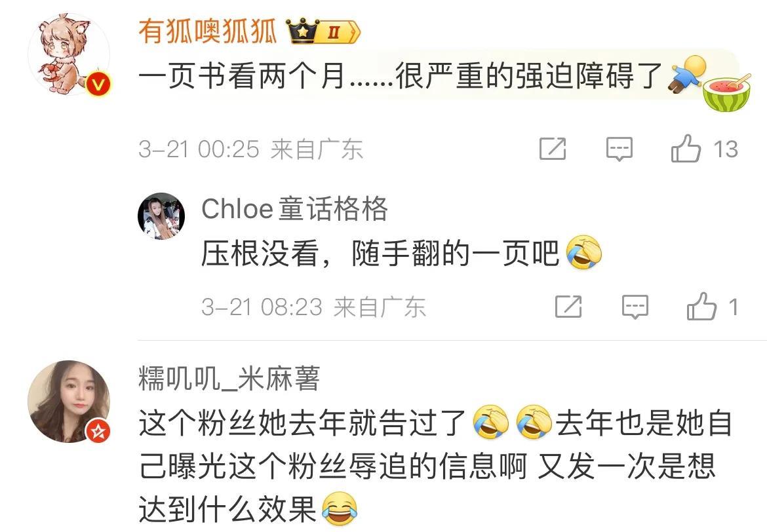Tap the reply text 压根没看，随手翻的一页吧
The height and width of the screenshot is (532, 767).
380,253
